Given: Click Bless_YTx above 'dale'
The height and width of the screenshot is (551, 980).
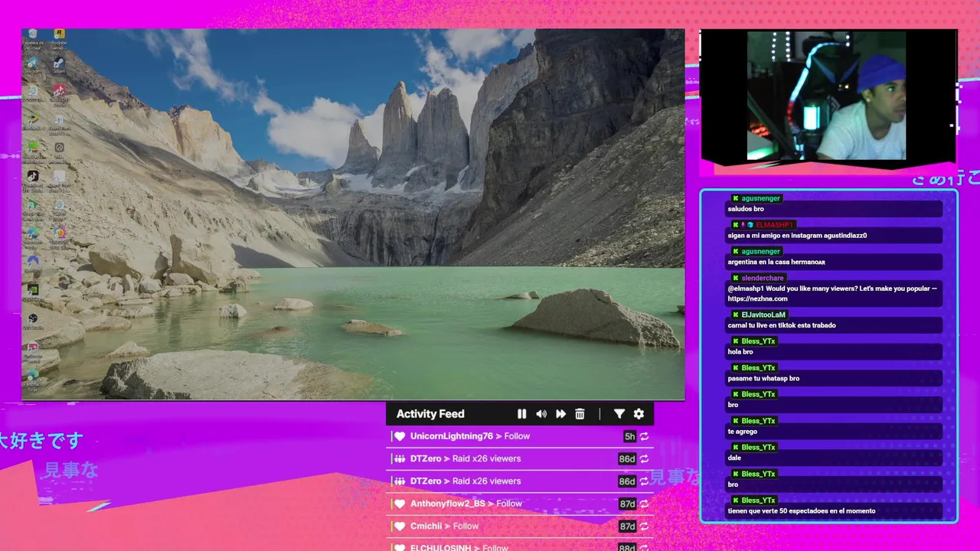Looking at the screenshot, I should (758, 448).
